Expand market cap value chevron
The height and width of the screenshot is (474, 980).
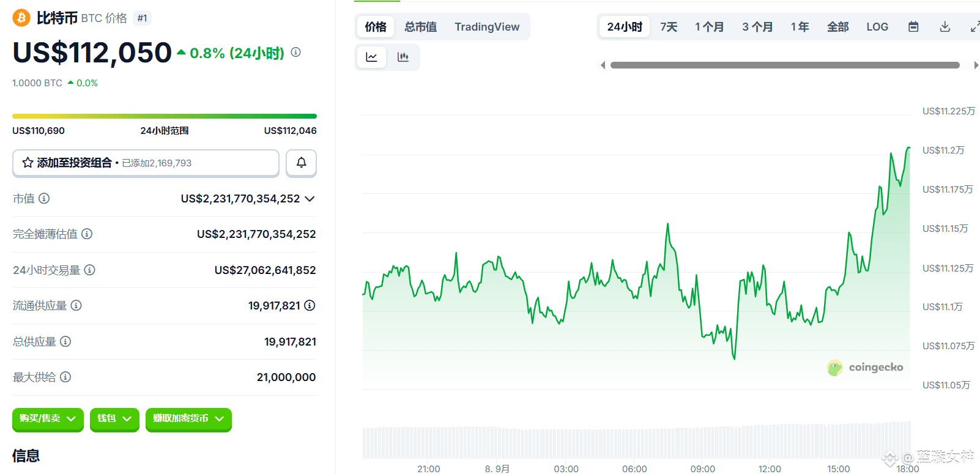click(x=310, y=199)
